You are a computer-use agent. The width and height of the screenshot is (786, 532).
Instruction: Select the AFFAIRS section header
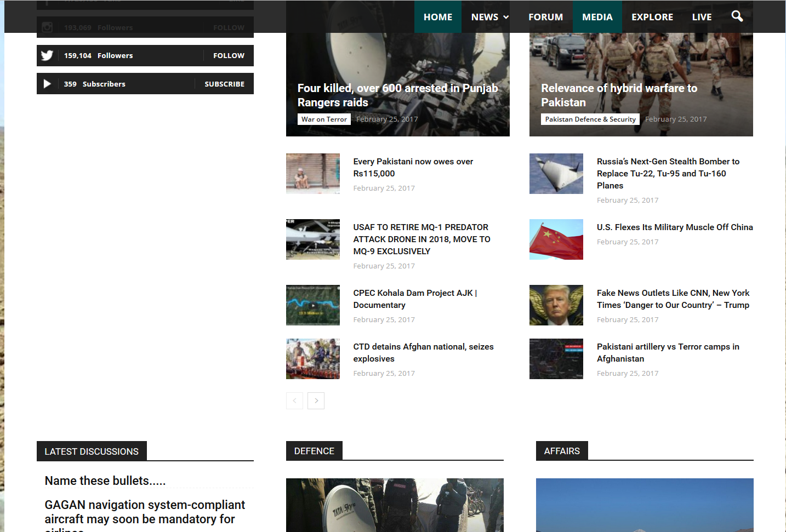pyautogui.click(x=562, y=451)
